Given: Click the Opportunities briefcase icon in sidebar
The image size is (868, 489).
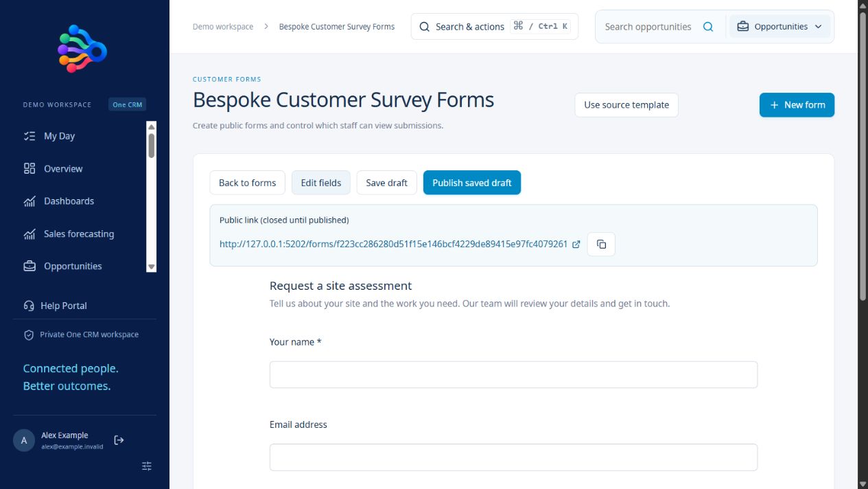Looking at the screenshot, I should point(30,266).
